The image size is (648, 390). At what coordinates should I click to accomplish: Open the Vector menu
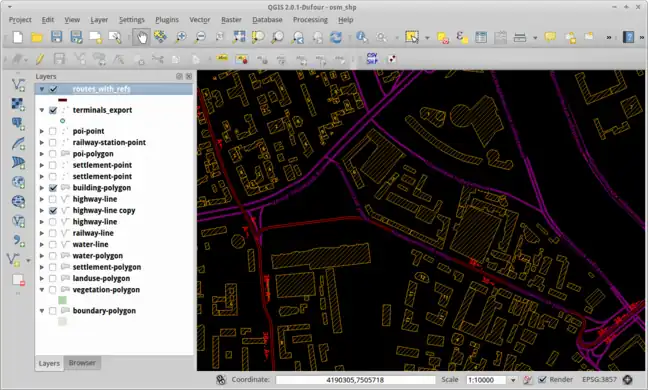(200, 20)
